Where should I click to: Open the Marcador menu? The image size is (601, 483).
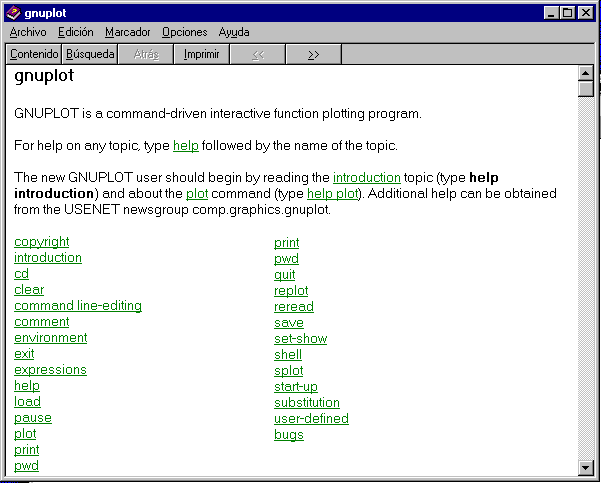pyautogui.click(x=128, y=32)
